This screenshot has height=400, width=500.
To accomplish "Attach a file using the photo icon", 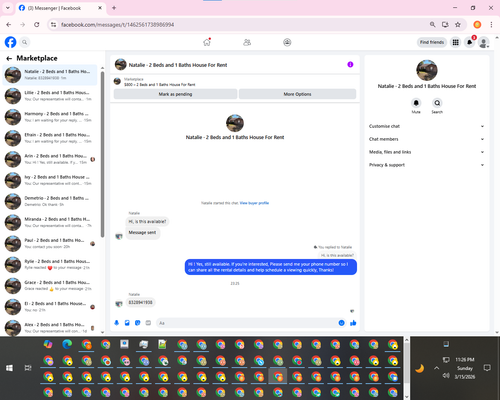I will tap(127, 323).
